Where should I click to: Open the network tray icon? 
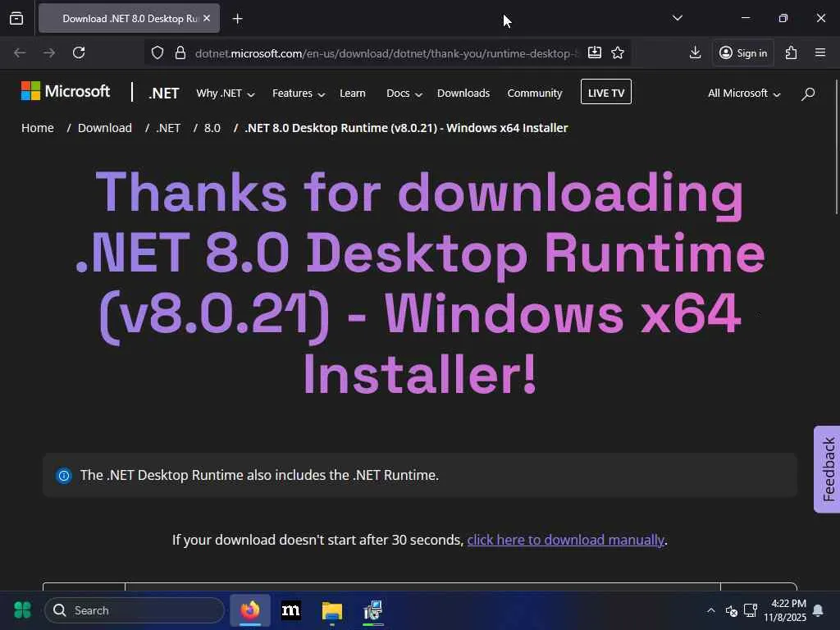(x=751, y=610)
